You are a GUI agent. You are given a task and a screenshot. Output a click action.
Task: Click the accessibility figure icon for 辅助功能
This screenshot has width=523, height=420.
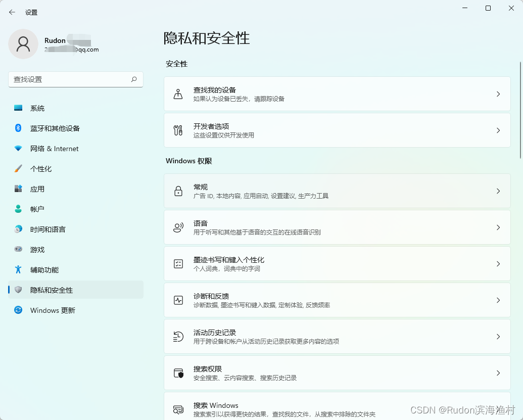(x=18, y=269)
